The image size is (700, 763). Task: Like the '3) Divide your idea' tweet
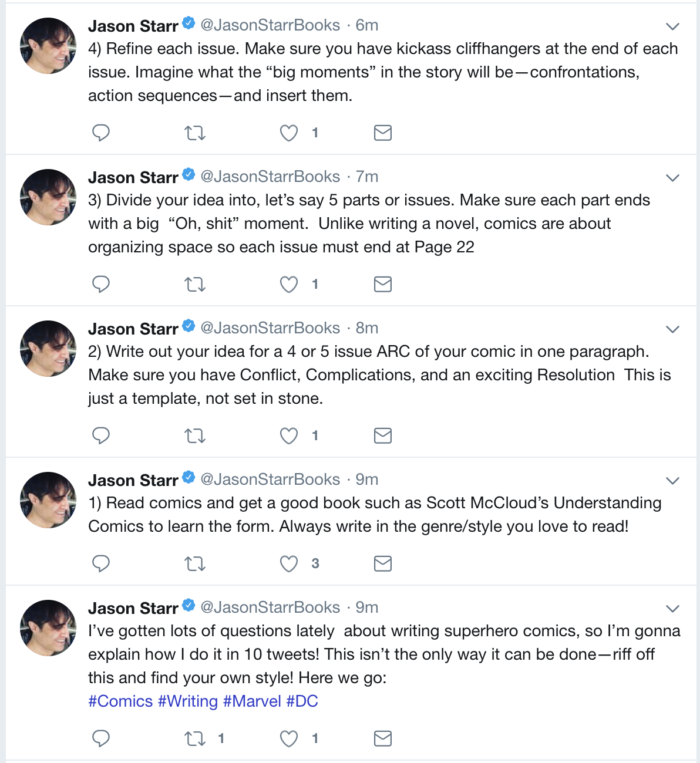288,285
